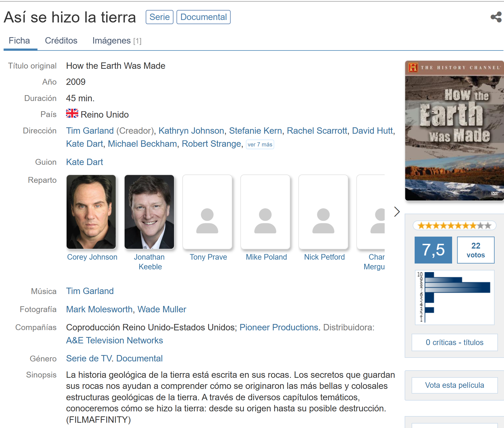Click the Documental tag next to title
This screenshot has width=504, height=428.
click(x=203, y=17)
